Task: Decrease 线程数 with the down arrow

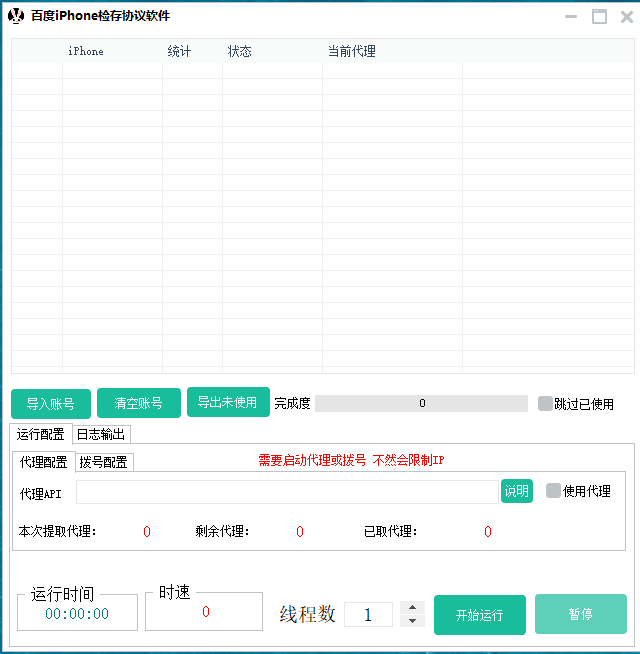Action: [x=412, y=621]
